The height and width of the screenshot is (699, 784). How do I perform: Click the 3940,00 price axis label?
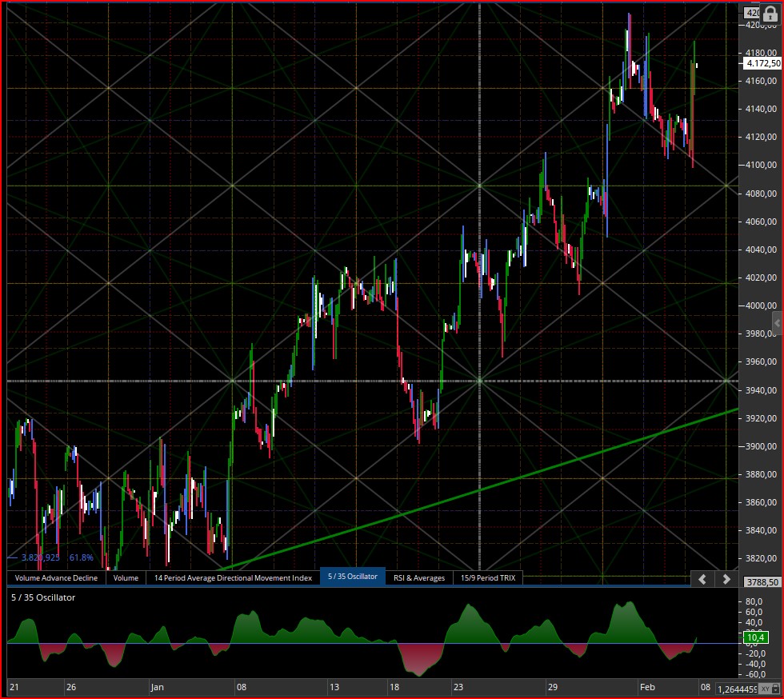point(761,390)
